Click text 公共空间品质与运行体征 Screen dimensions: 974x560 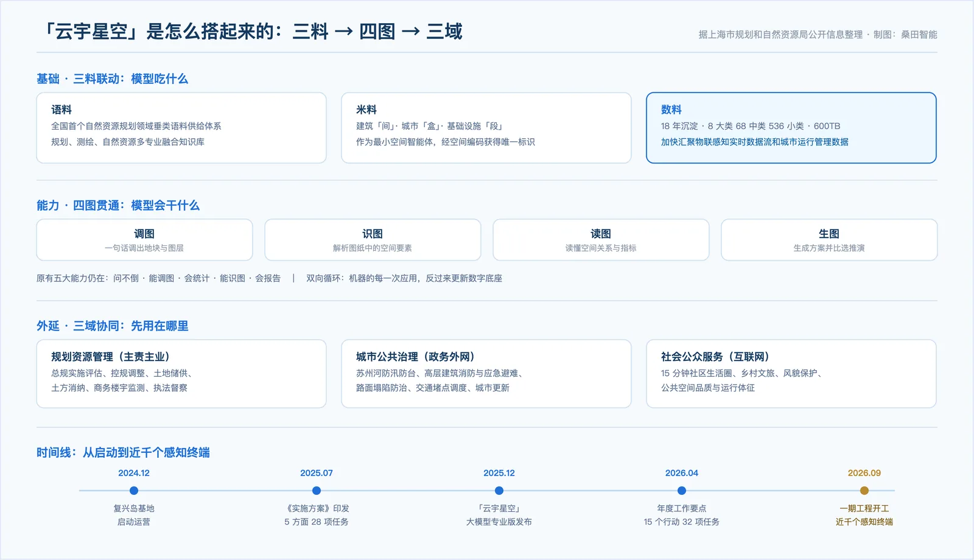(x=708, y=388)
